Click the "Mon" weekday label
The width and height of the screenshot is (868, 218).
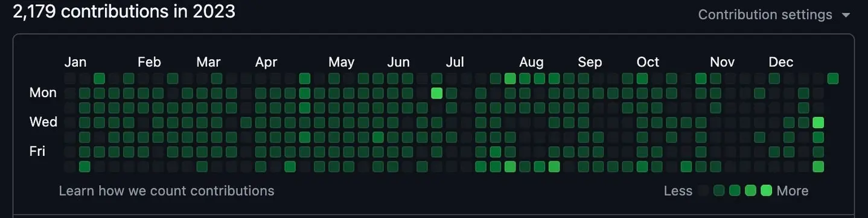[x=43, y=93]
